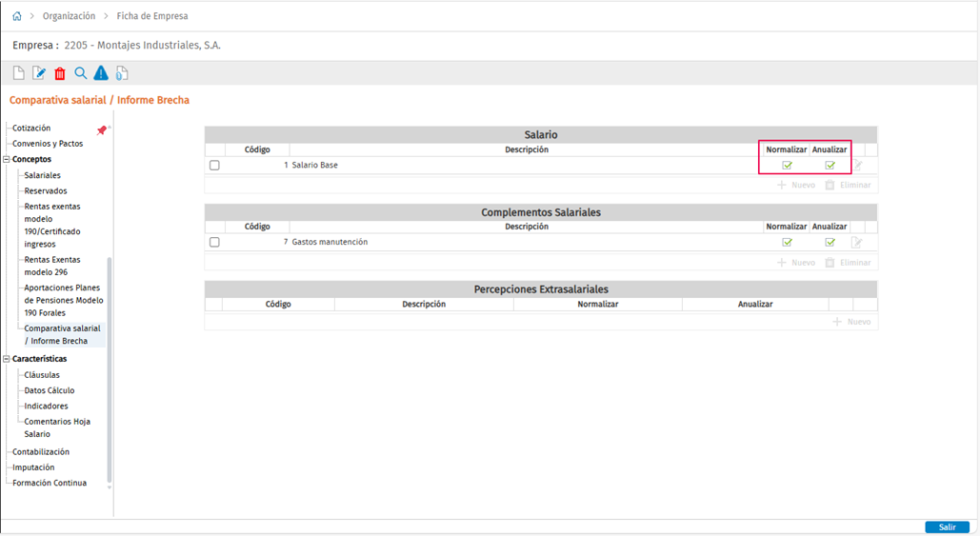Open Salariales under Conceptos
Screen dimensions: 980x536
pyautogui.click(x=43, y=175)
